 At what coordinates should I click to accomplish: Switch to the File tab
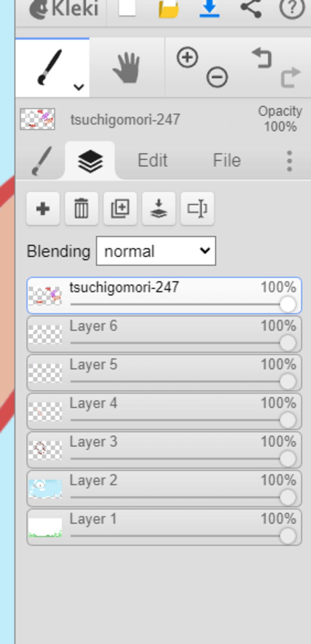(227, 160)
